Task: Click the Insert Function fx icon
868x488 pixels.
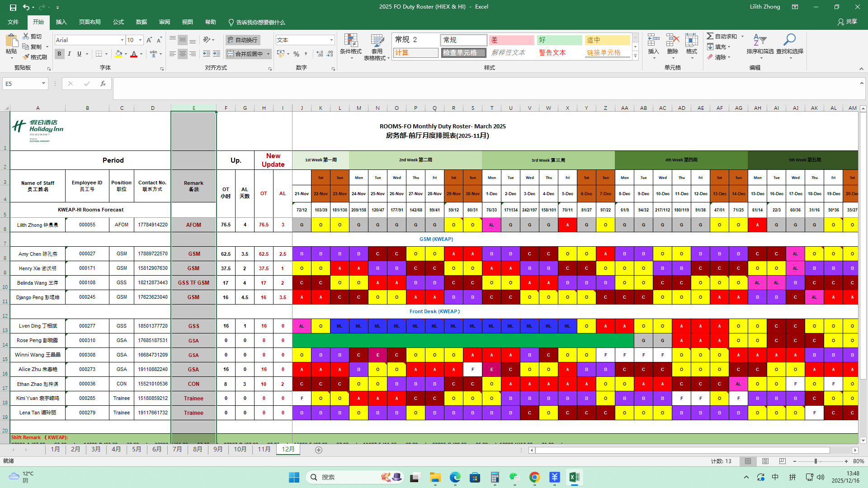Action: [x=103, y=84]
